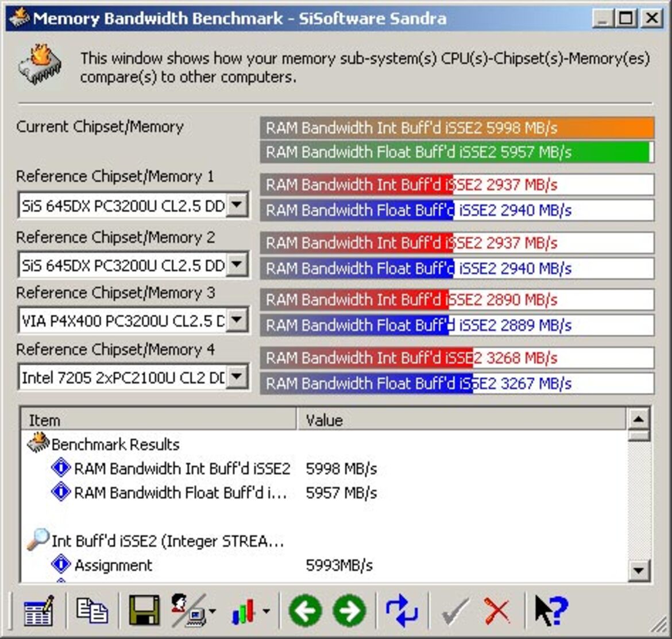672x639 pixels.
Task: Click the 5993MB/s Assignment value
Action: point(339,566)
